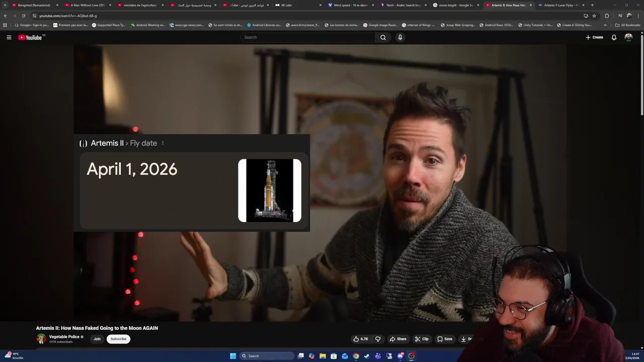Reload the page with the refresh icon
This screenshot has width=644, height=362.
pos(23,16)
